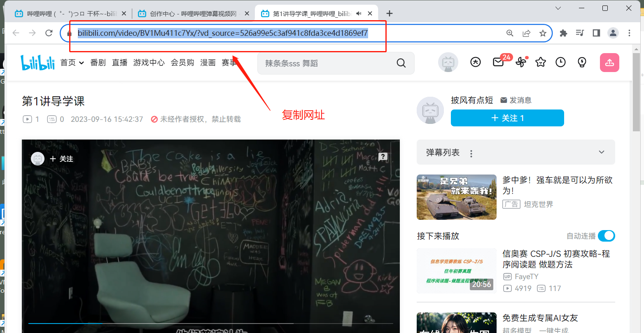The image size is (644, 333).
Task: Open the tab search chevron in title bar
Action: tap(558, 8)
